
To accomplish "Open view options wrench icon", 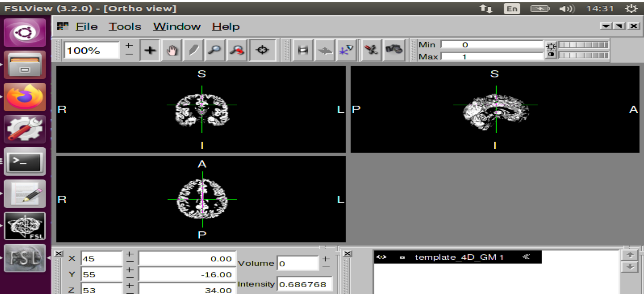I will pos(371,50).
